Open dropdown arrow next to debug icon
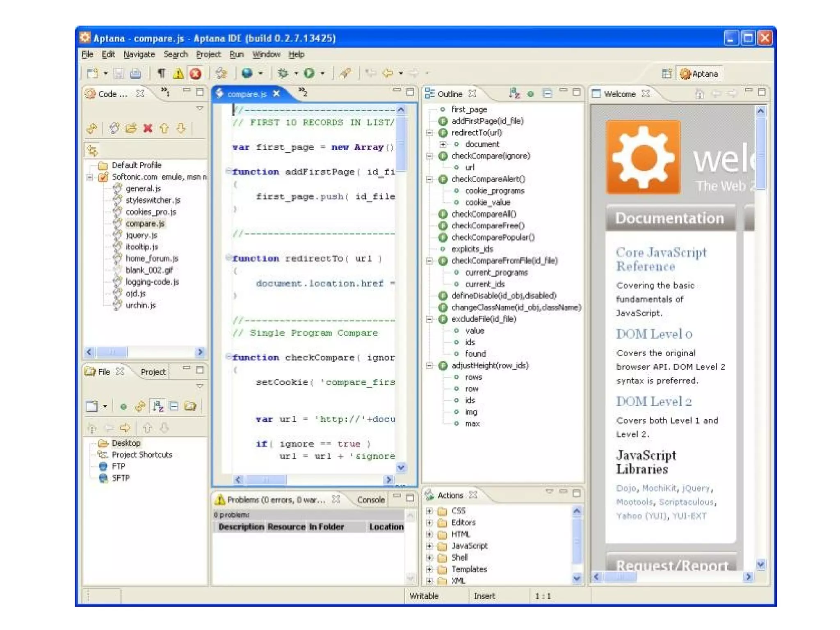840x630 pixels. [x=296, y=73]
